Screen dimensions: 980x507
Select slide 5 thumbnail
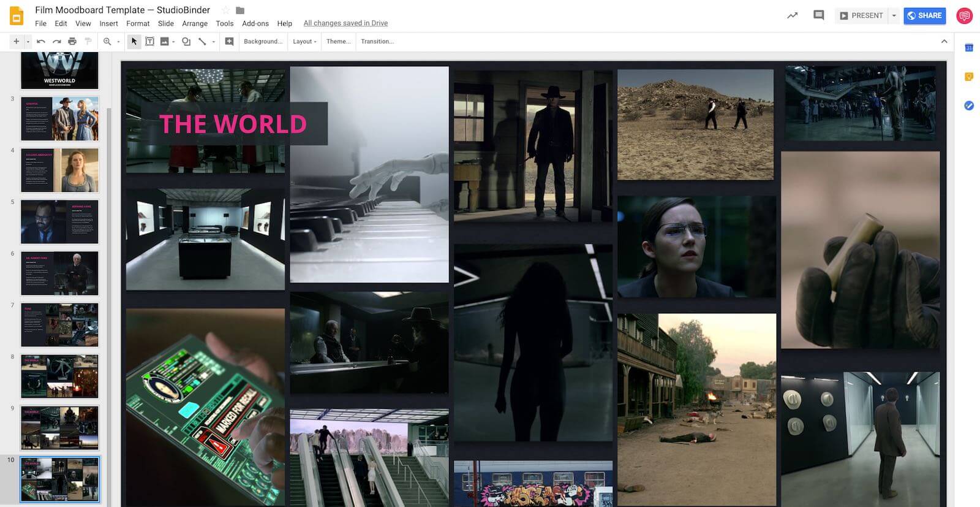[59, 221]
